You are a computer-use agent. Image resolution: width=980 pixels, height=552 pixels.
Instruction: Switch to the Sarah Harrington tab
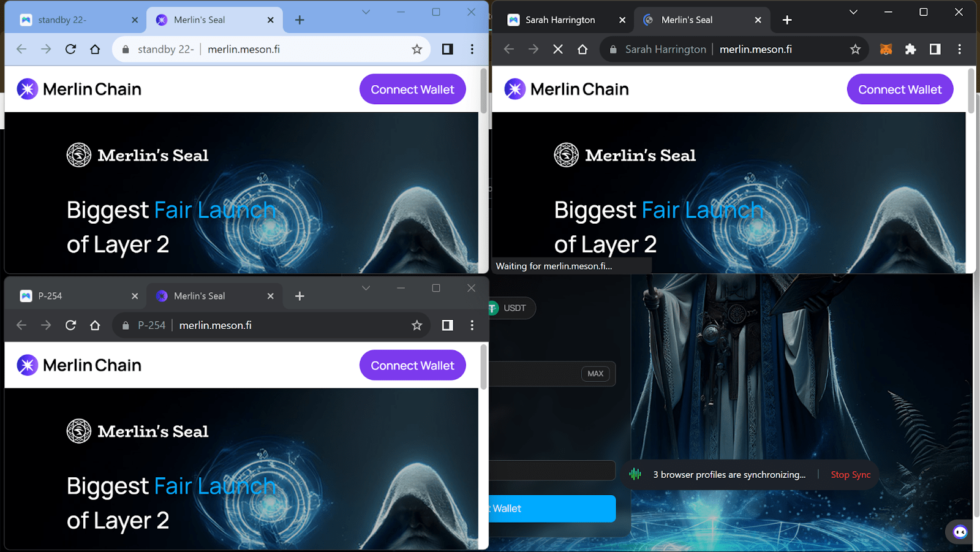(565, 20)
